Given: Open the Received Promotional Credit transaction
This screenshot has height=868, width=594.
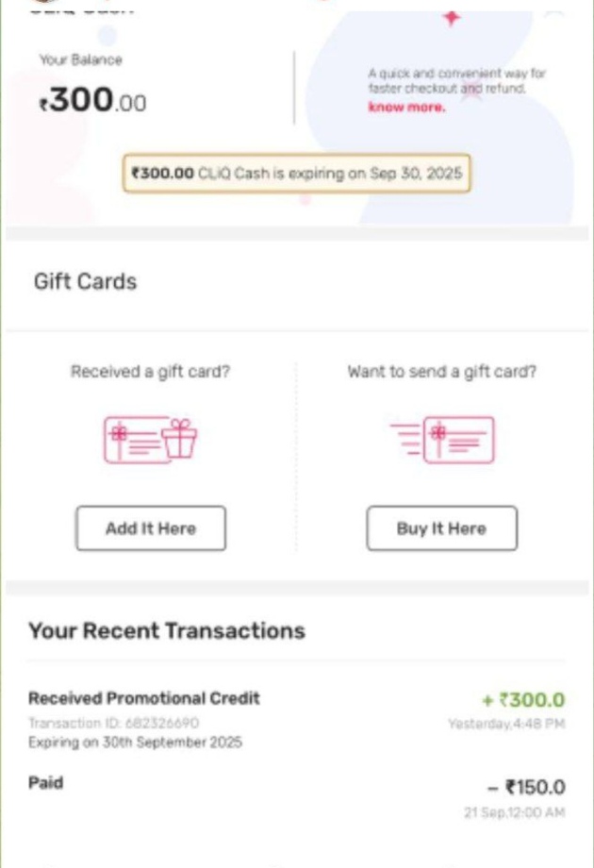Looking at the screenshot, I should coord(144,699).
